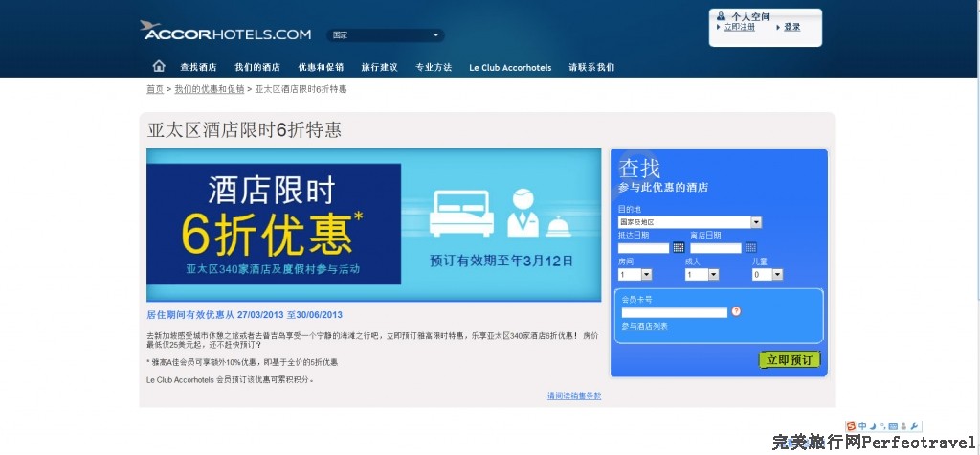980x455 pixels.
Task: Click the person icon beside 个人空间
Action: tap(722, 16)
